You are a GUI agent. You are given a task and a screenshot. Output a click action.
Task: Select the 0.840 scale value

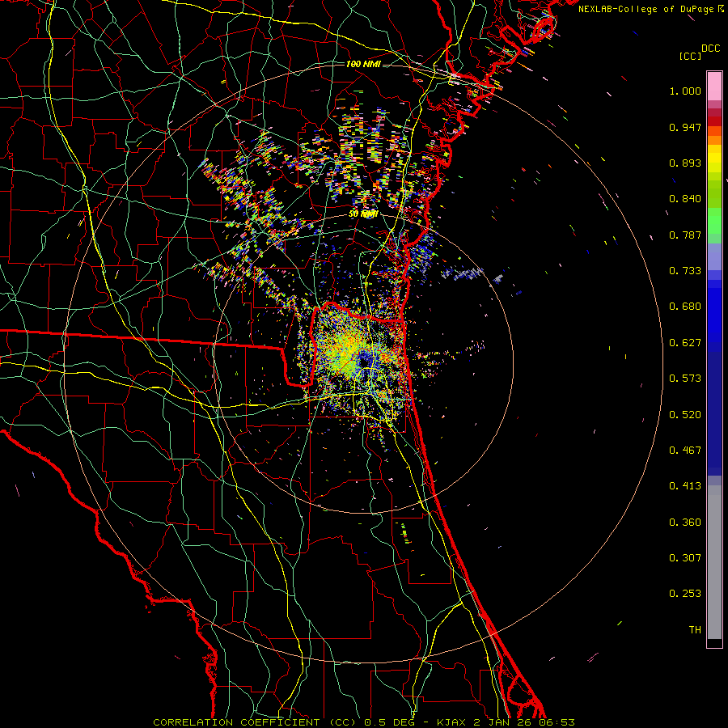tap(685, 199)
